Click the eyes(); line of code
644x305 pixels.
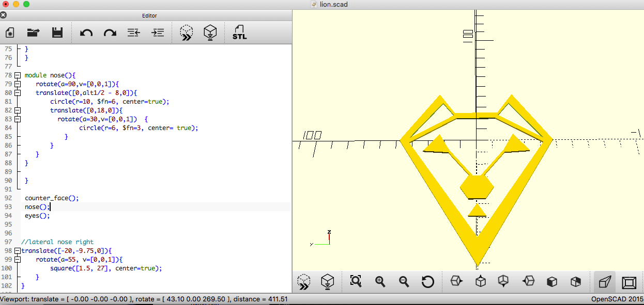point(37,215)
